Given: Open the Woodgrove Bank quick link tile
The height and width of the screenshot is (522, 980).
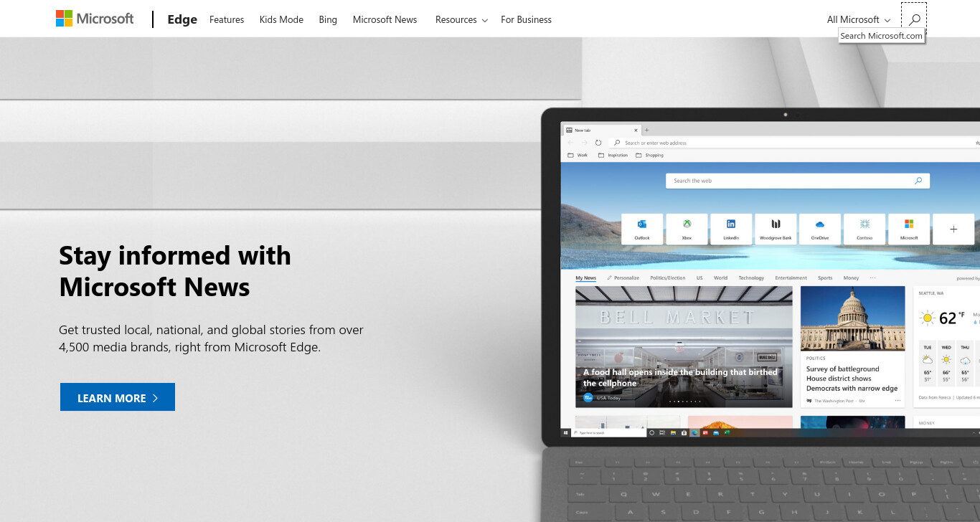Looking at the screenshot, I should [x=776, y=229].
